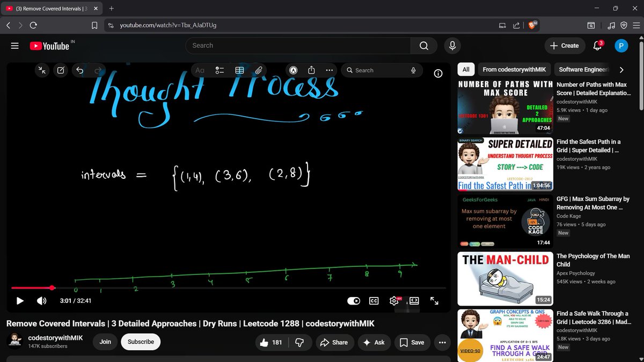Open YouTube notifications bell
The height and width of the screenshot is (362, 644).
(597, 46)
